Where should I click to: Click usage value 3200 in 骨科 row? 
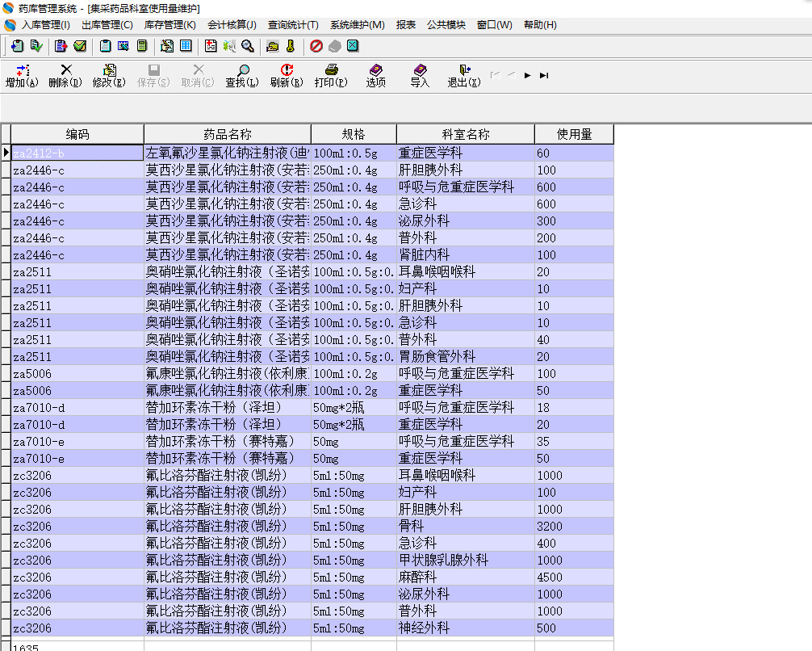click(x=575, y=526)
